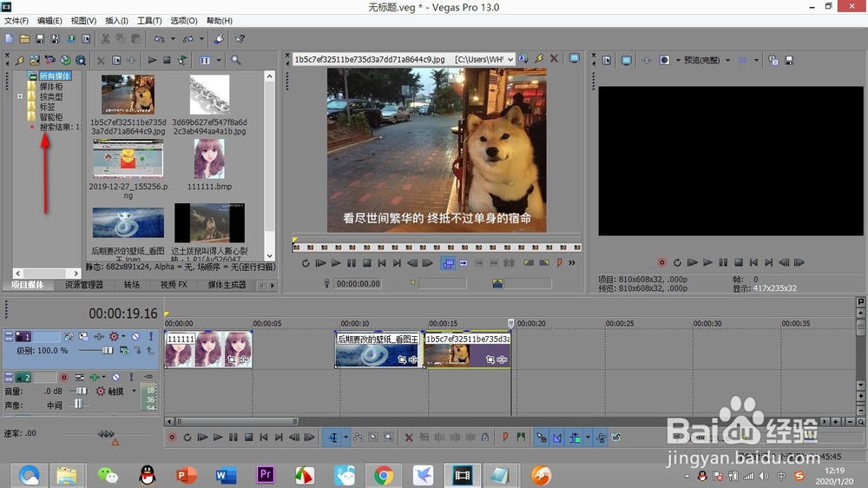Viewport: 868px width, 488px height.
Task: Expand the 按类型 tree node
Action: coord(20,96)
